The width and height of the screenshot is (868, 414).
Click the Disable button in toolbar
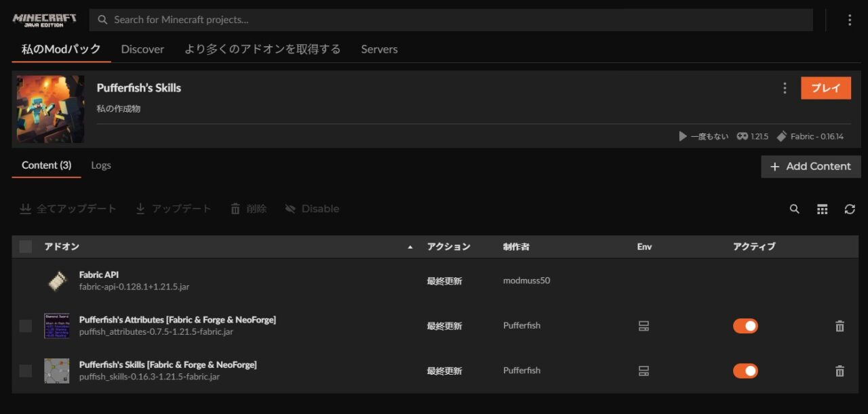pos(312,209)
